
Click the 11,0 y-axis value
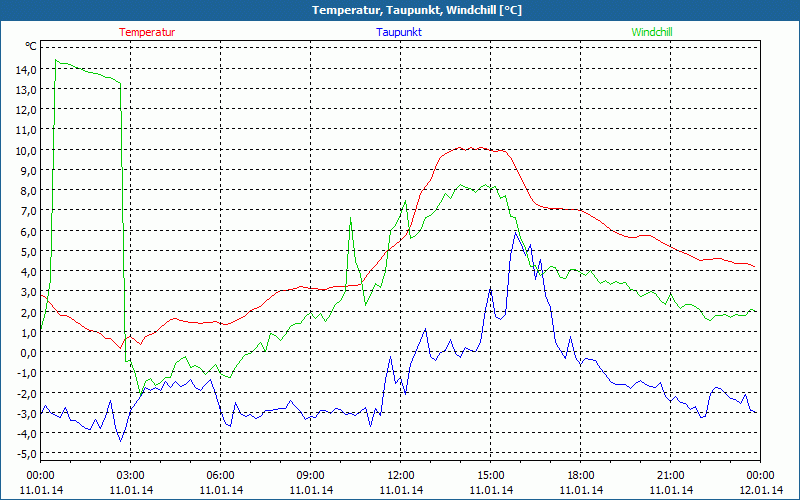[x=27, y=130]
